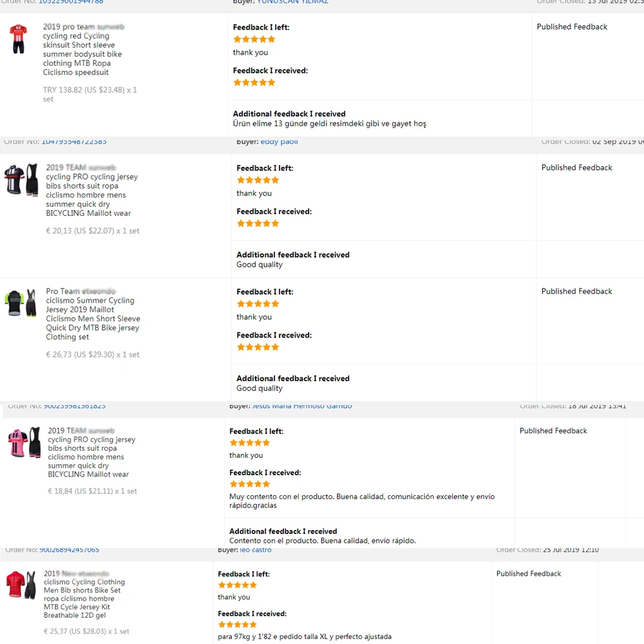The height and width of the screenshot is (644, 644).
Task: Open the Pro Team ciclismo Summer Jersey title
Action: 93,314
